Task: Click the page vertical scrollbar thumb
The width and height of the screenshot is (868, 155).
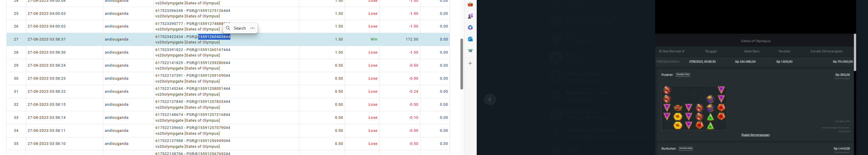Action: pos(462,64)
